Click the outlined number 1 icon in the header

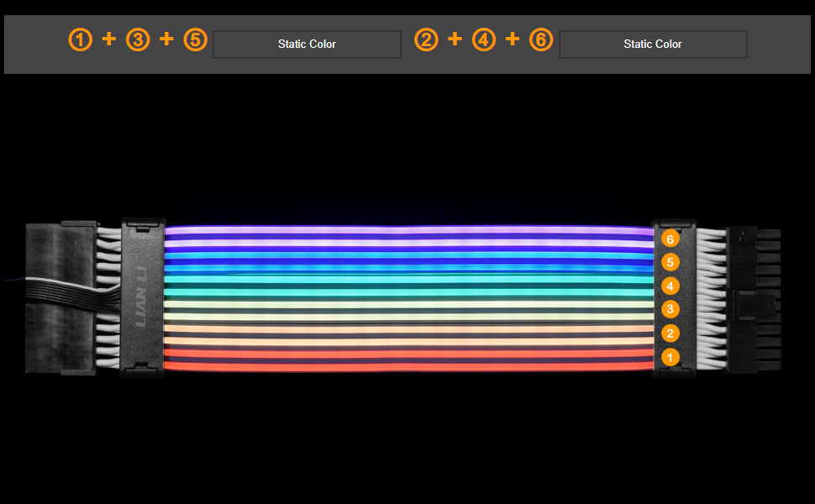80,40
